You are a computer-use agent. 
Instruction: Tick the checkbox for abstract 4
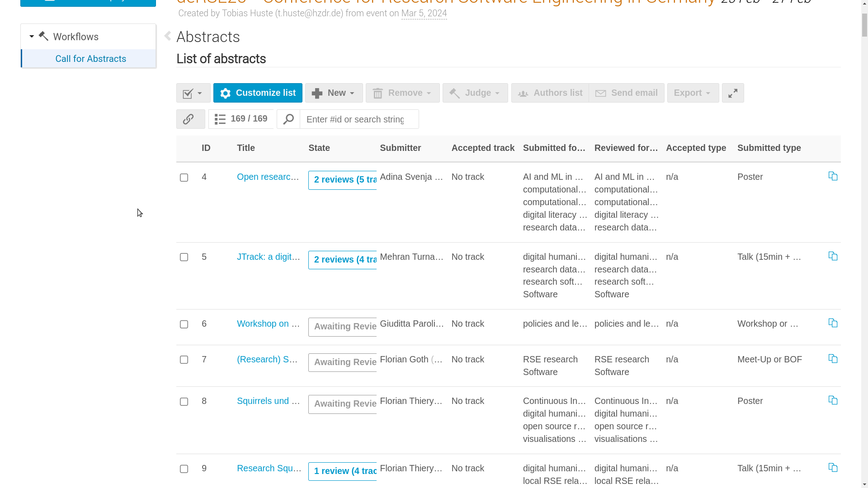184,178
